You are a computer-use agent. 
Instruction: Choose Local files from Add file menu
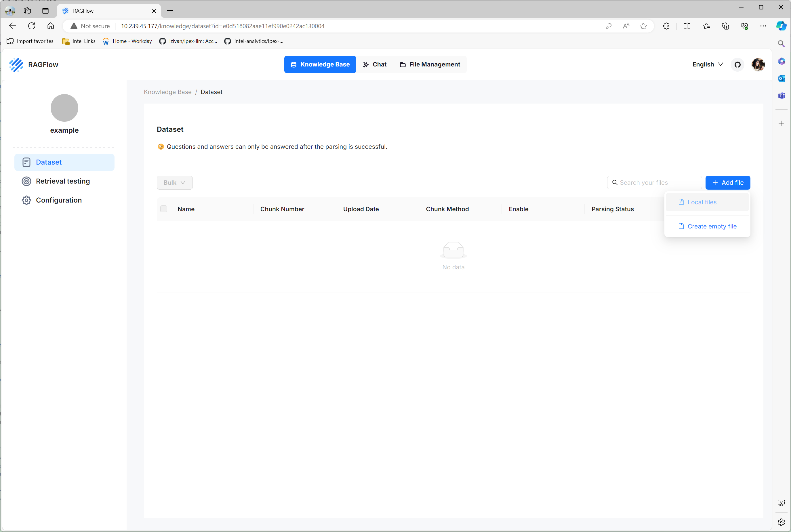point(702,202)
